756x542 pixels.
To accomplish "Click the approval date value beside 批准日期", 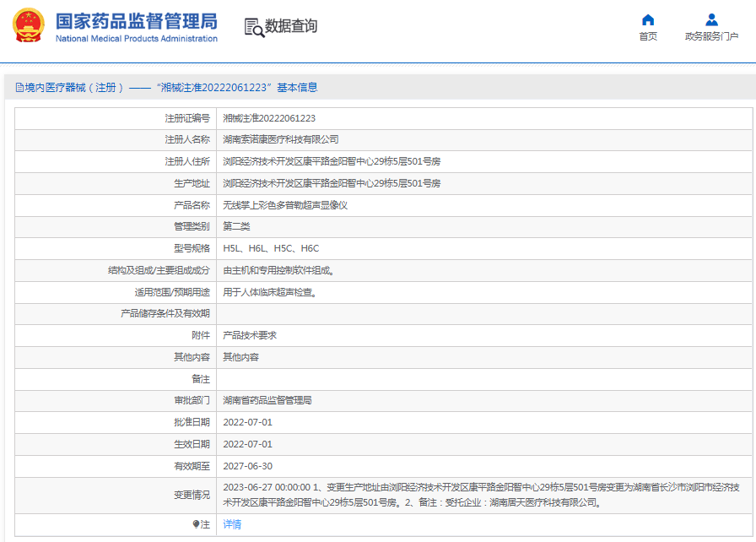I will point(247,422).
